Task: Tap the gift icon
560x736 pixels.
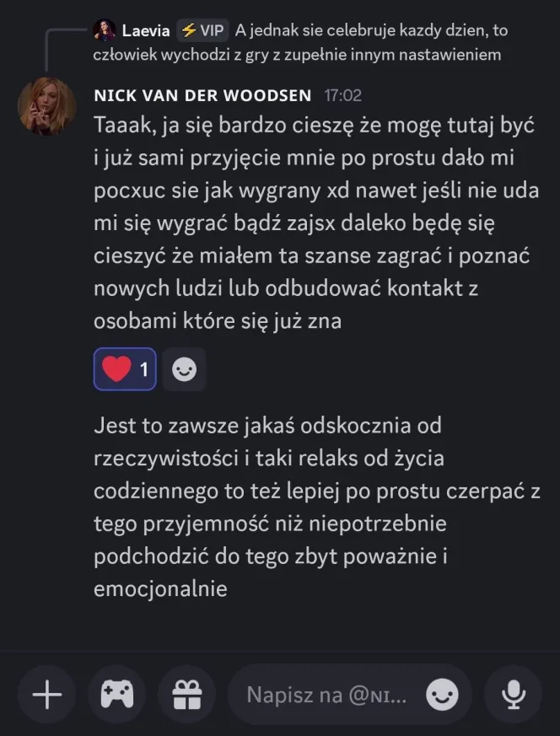Action: click(185, 696)
